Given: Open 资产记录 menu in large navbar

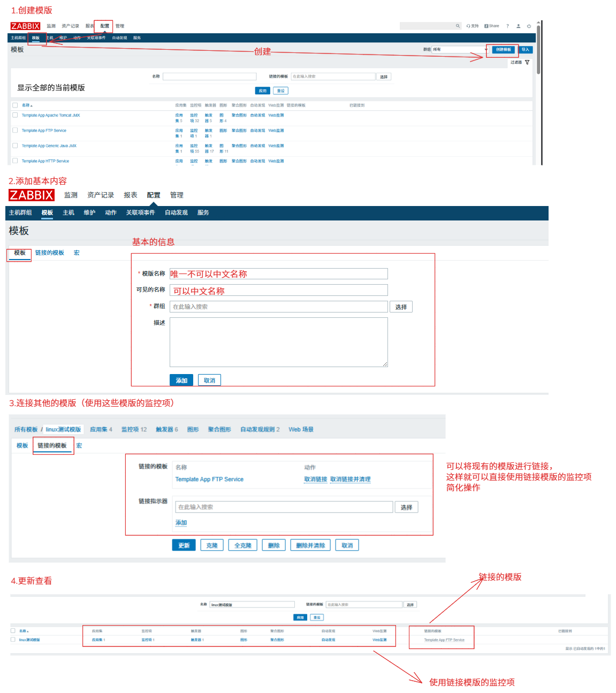Looking at the screenshot, I should click(101, 195).
